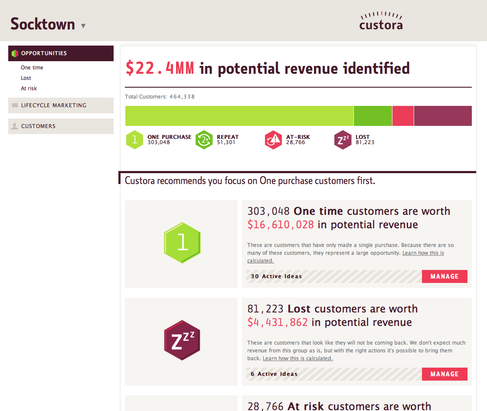Click the 30 Active Ideas bar
Viewport: 487px width, 411px height.
pyautogui.click(x=334, y=276)
